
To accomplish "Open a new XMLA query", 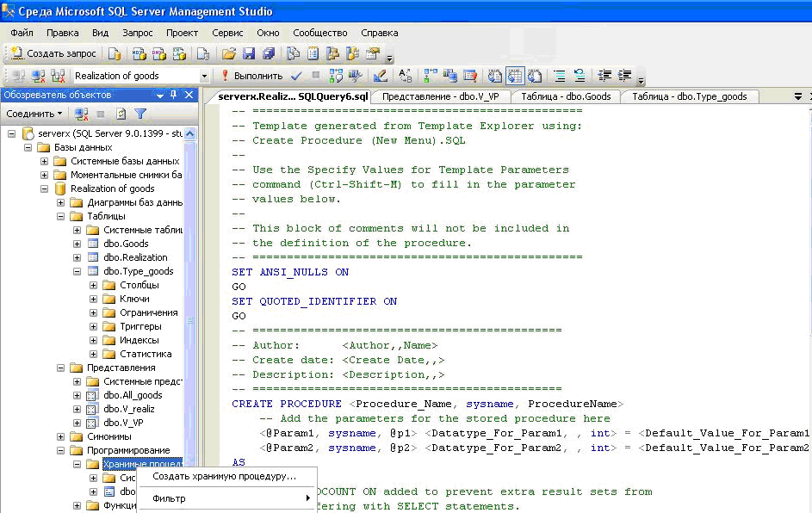I will 178,53.
